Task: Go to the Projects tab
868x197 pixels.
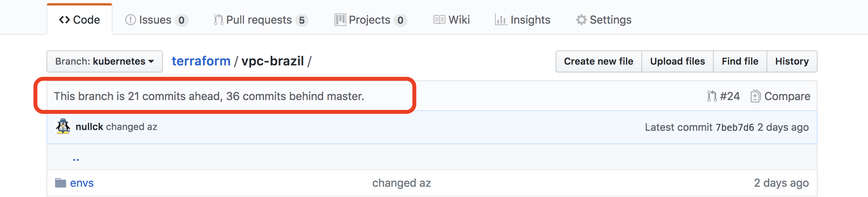Action: pyautogui.click(x=371, y=20)
